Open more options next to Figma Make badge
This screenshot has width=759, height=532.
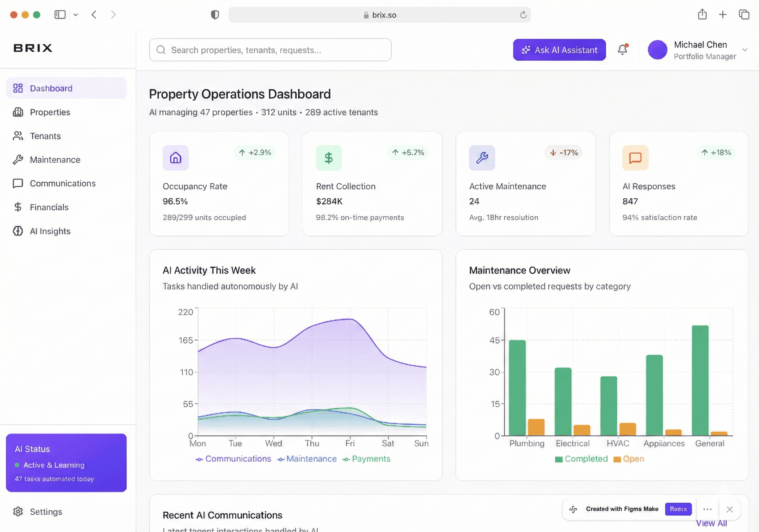(x=708, y=509)
